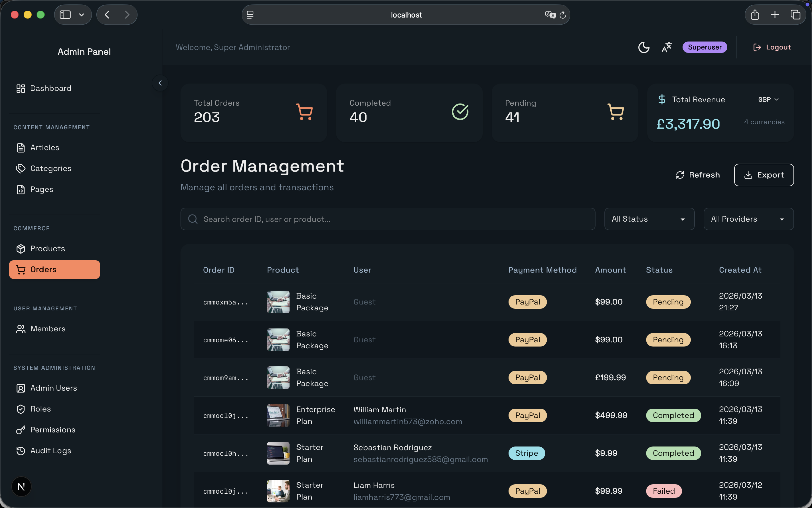
Task: Click the Audit Logs history icon
Action: point(21,451)
